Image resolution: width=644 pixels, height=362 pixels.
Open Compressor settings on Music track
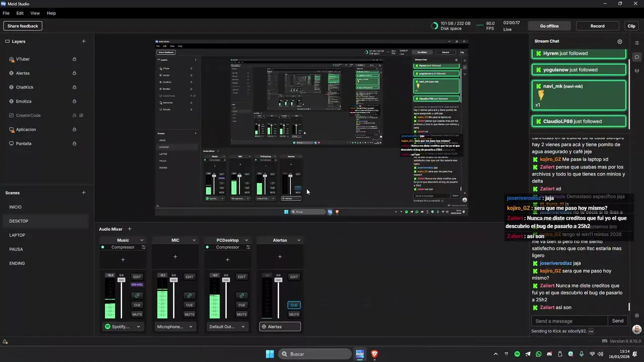pyautogui.click(x=143, y=247)
